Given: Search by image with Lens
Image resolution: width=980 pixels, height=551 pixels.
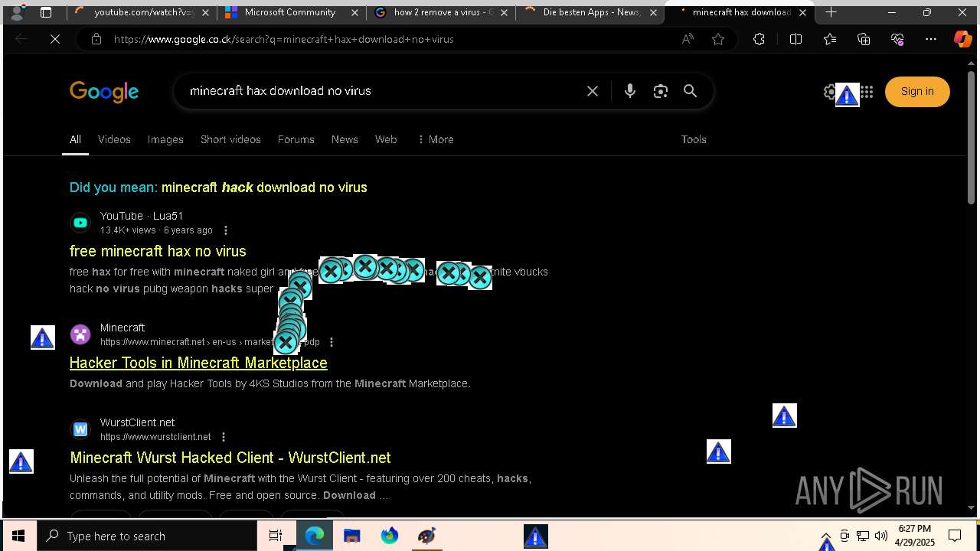Looking at the screenshot, I should pos(660,91).
